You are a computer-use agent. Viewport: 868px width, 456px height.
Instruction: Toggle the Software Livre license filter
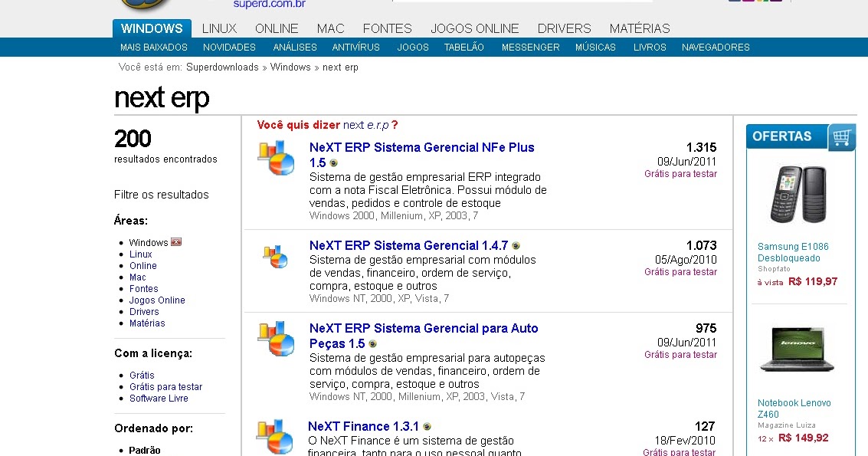(158, 398)
